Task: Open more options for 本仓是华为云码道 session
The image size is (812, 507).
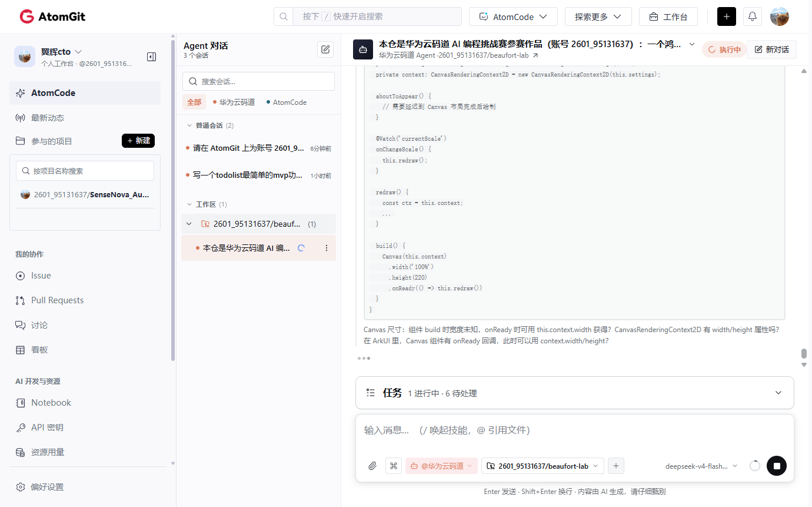Action: coord(327,248)
